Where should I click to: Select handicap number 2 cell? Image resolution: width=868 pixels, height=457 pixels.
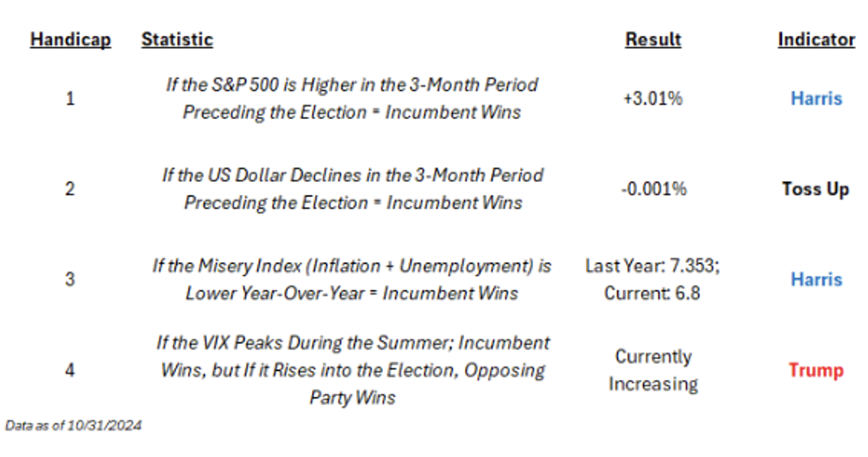[70, 189]
